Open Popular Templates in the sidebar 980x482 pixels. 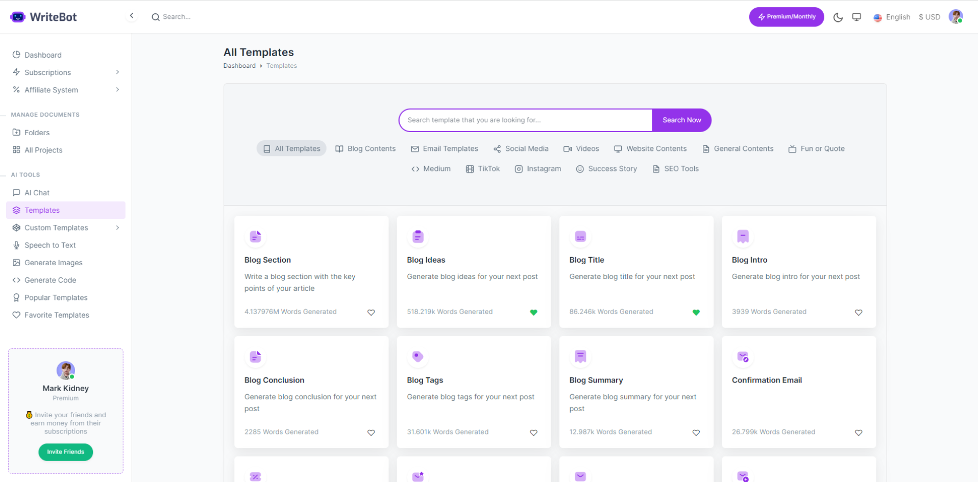56,297
